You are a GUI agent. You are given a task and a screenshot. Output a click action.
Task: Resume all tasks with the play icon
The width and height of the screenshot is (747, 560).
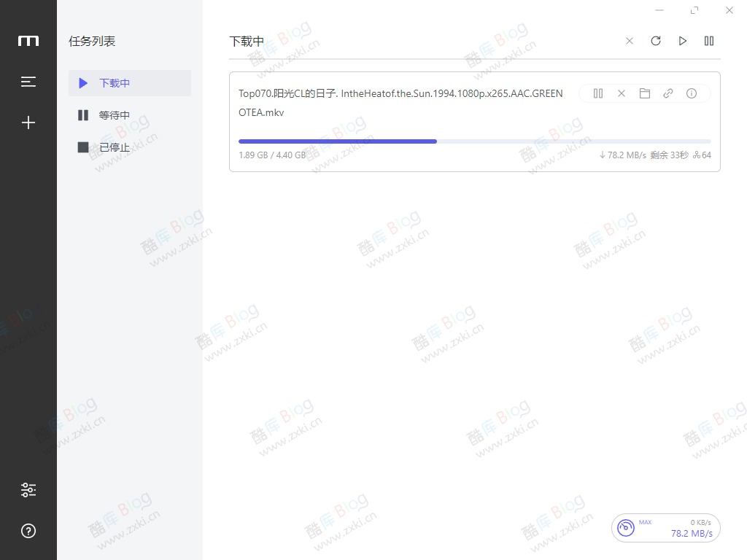[x=682, y=41]
